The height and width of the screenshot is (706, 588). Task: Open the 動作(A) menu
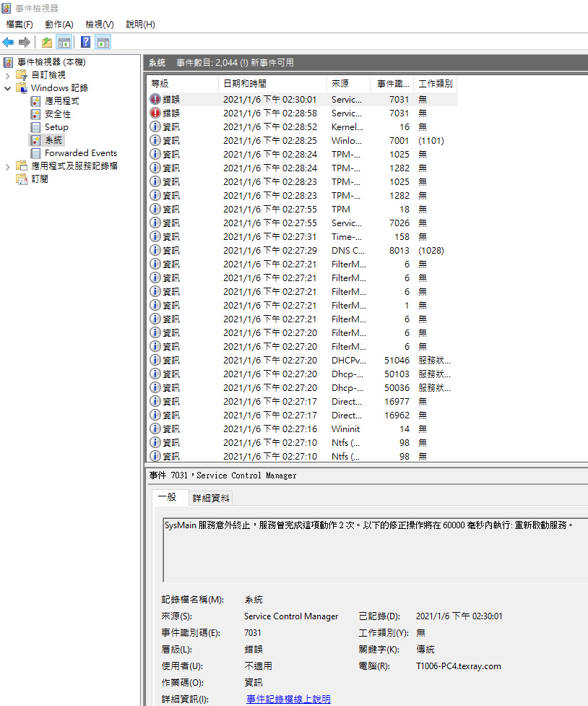[59, 25]
